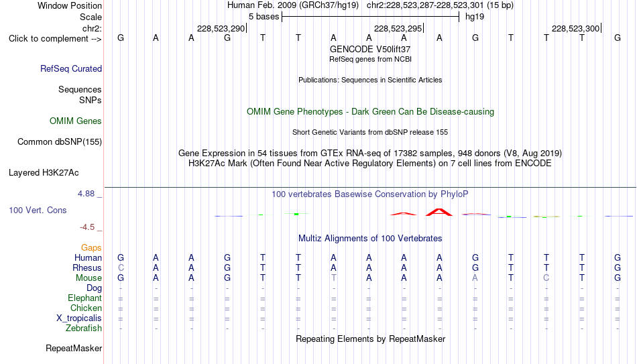Click the 4.88 PhyloP upper scale value
Screen dimensions: 637x364
86,194
